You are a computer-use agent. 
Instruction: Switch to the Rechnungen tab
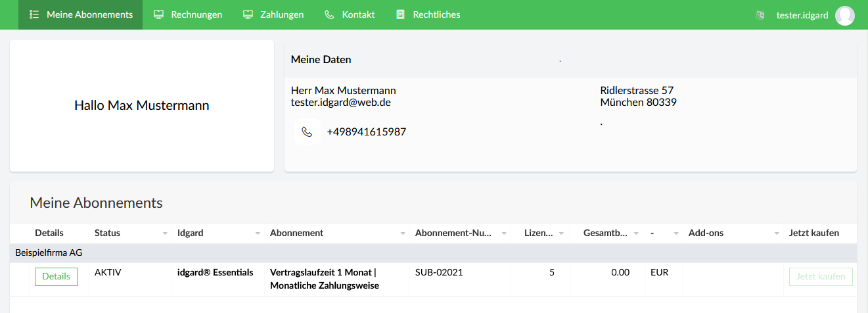(187, 14)
